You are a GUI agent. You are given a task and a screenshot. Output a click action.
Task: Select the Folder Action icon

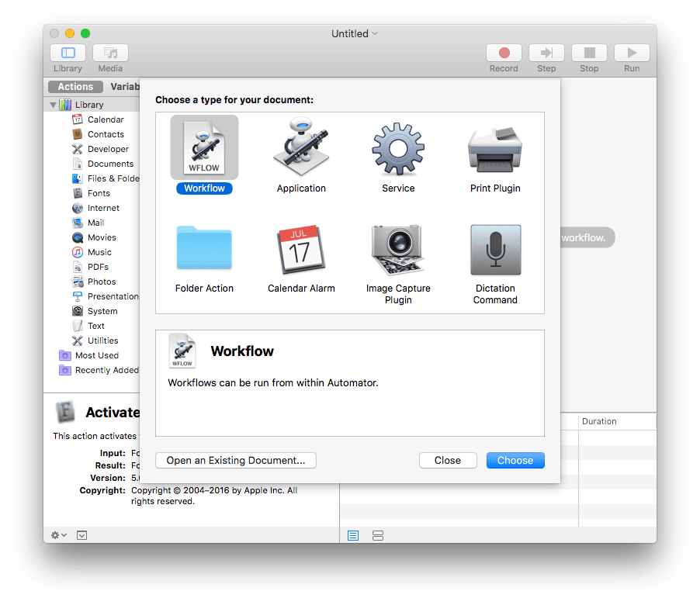coord(204,249)
